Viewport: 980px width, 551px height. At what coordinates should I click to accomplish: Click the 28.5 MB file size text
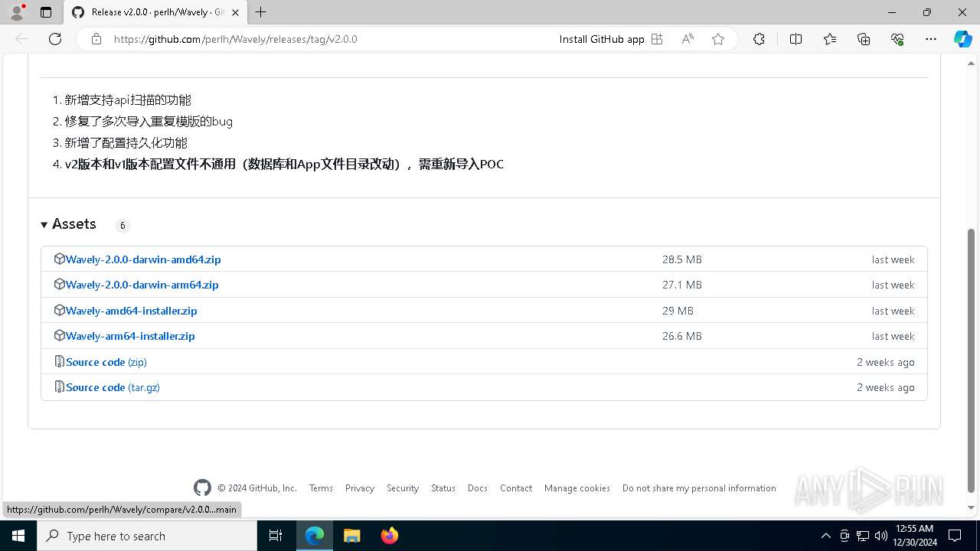pos(682,259)
